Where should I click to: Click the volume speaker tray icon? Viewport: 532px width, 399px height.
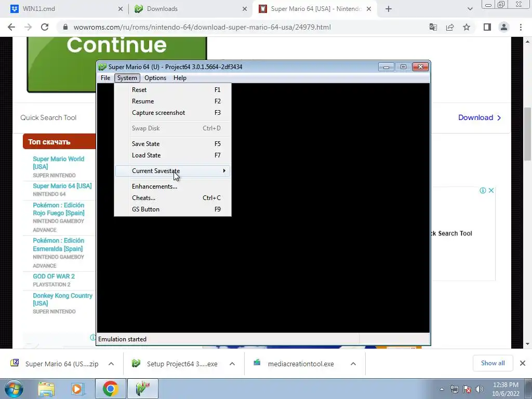pyautogui.click(x=479, y=389)
